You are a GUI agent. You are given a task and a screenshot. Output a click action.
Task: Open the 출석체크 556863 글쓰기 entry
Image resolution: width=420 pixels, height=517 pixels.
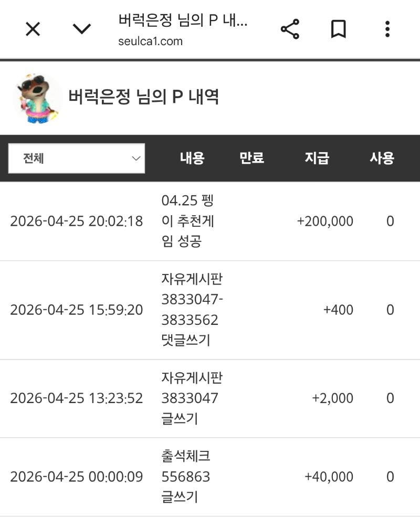(186, 477)
